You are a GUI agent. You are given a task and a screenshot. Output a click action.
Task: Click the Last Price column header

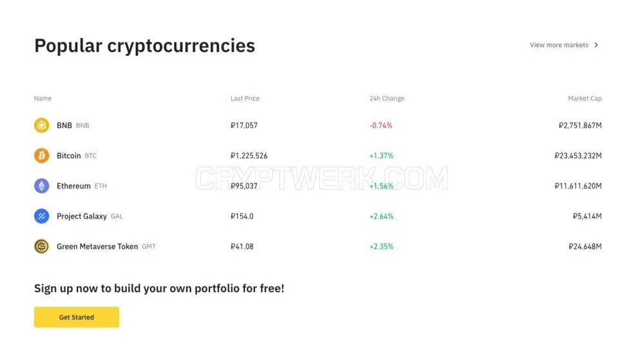[x=245, y=98]
